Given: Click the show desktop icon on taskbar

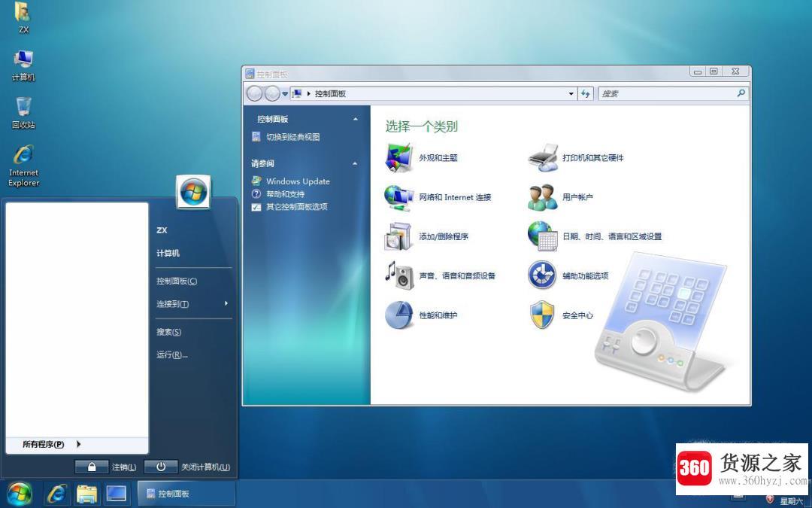Looking at the screenshot, I should (116, 494).
